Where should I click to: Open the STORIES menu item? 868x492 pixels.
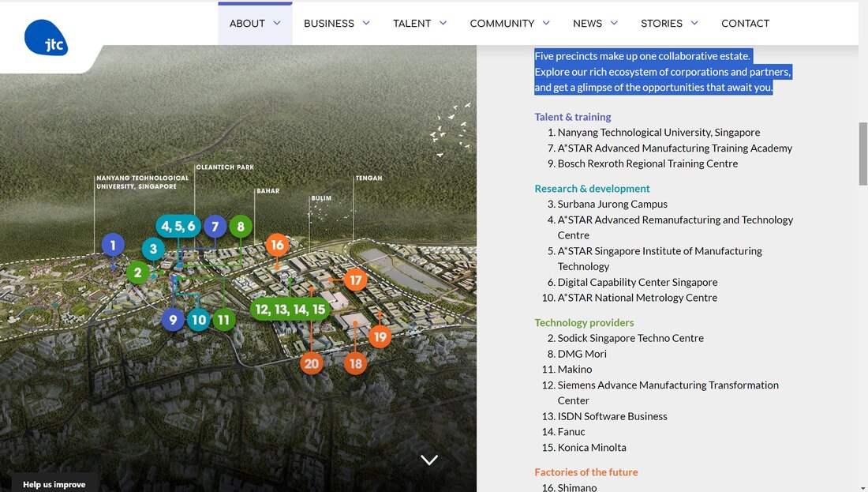point(661,23)
